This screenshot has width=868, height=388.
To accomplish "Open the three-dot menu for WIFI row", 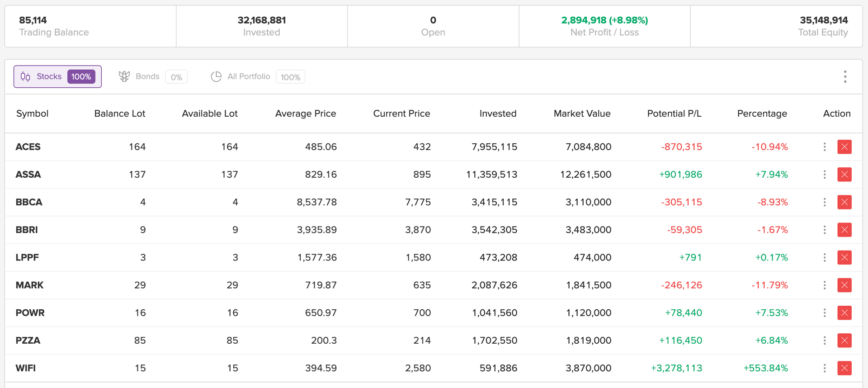I will point(825,368).
